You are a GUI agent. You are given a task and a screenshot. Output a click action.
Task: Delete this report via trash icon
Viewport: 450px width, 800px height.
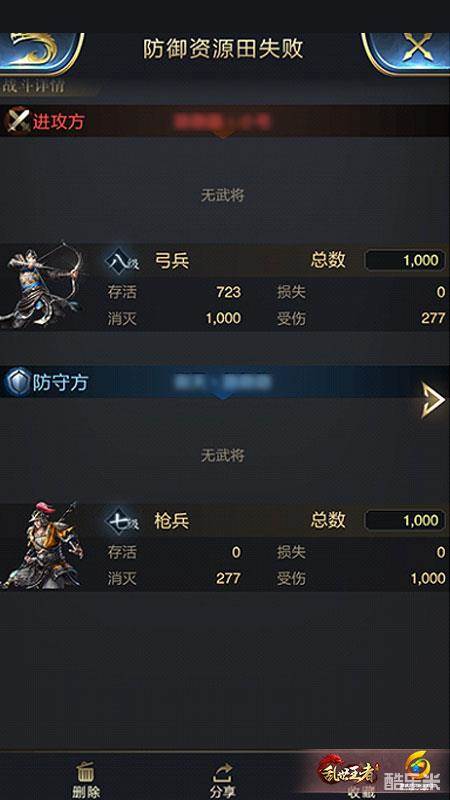tap(86, 780)
